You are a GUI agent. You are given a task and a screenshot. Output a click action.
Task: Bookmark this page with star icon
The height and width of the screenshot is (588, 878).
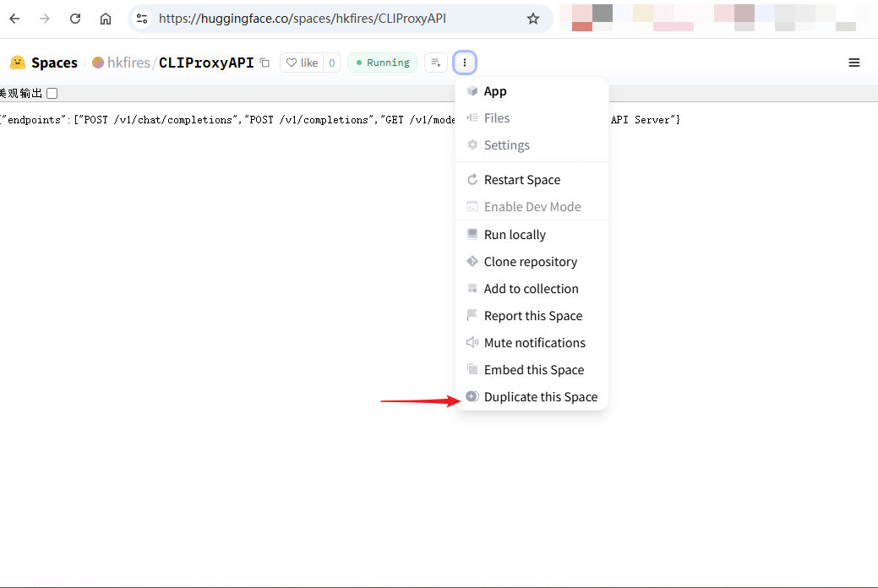[533, 19]
